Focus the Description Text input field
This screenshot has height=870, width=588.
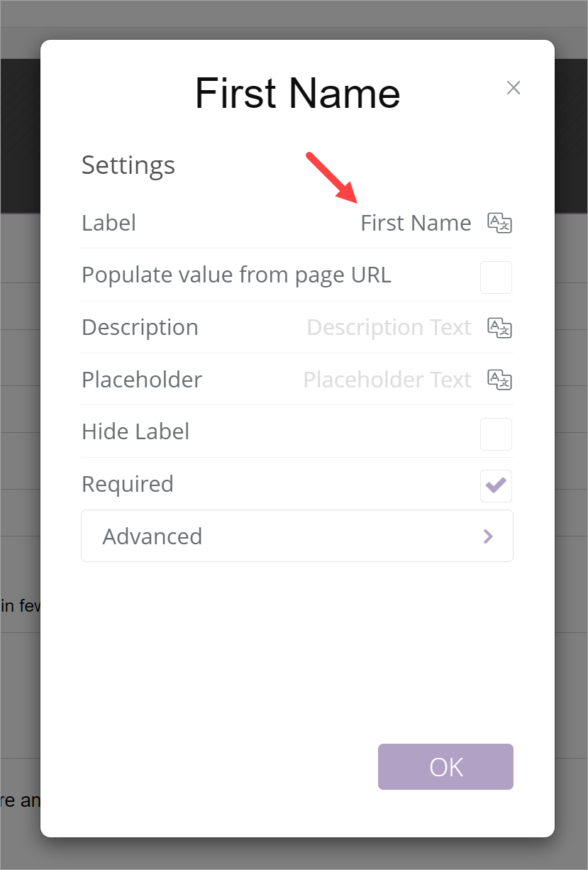pos(389,327)
